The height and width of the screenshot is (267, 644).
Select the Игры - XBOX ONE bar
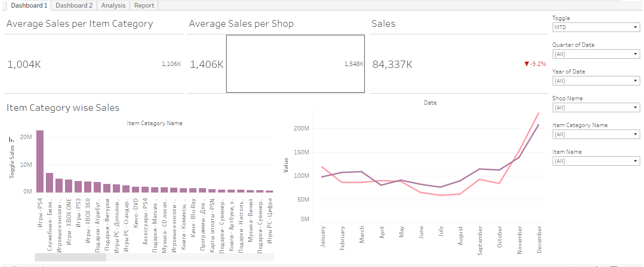pos(68,186)
